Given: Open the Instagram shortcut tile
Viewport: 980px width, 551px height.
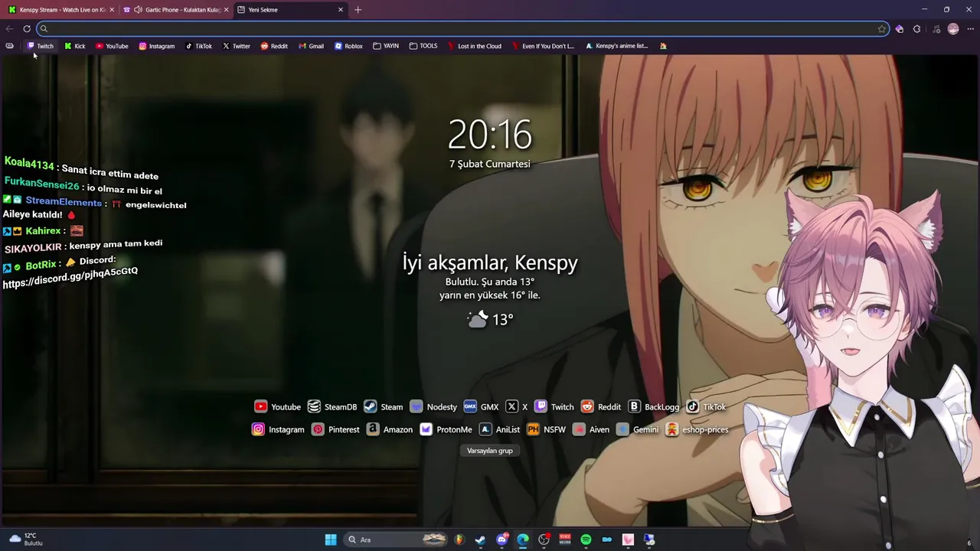Looking at the screenshot, I should (x=278, y=430).
